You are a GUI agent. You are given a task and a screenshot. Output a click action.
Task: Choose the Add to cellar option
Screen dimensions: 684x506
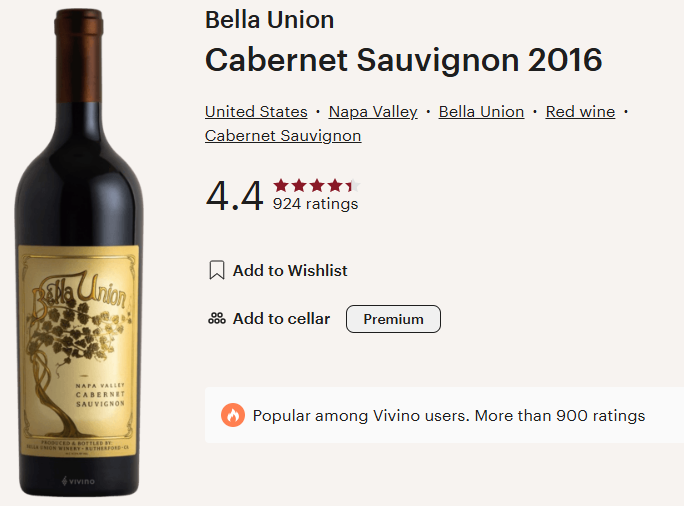click(x=281, y=319)
